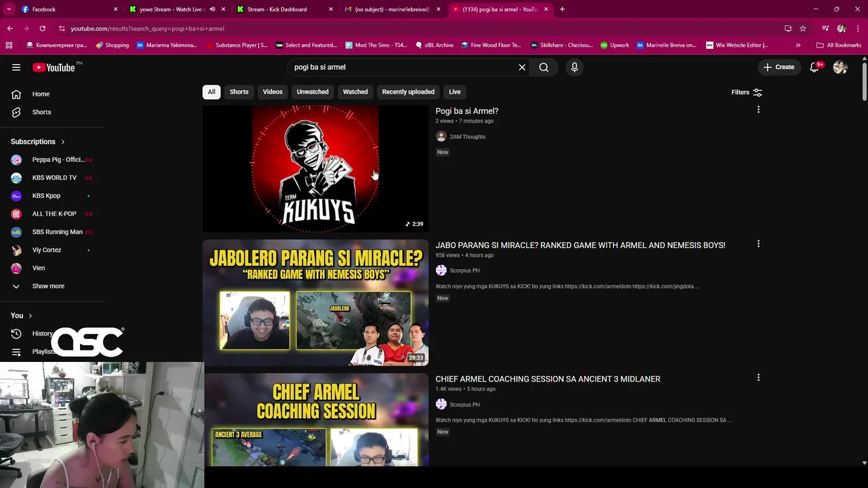Open the tab search dropdown
This screenshot has height=488, width=868.
click(8, 9)
